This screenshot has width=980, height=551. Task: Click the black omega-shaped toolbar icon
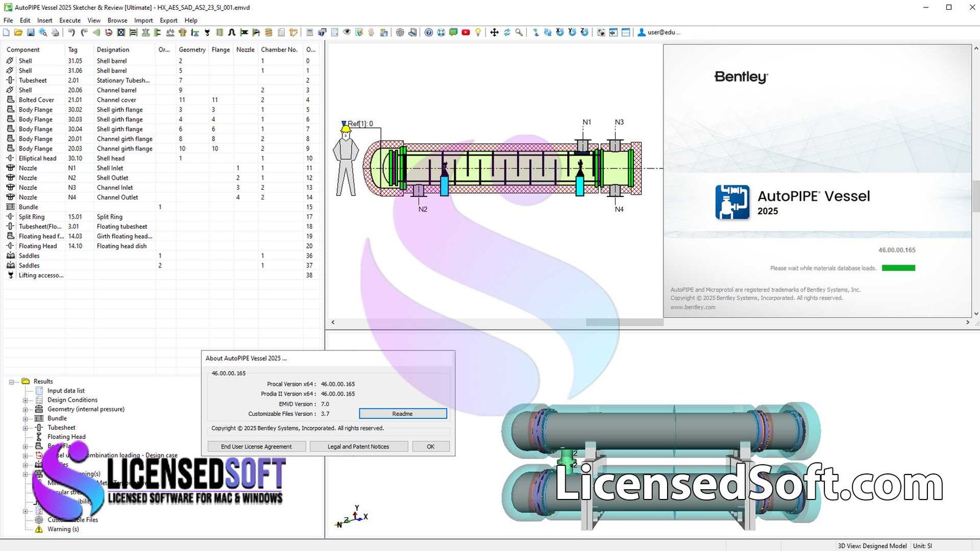click(232, 32)
